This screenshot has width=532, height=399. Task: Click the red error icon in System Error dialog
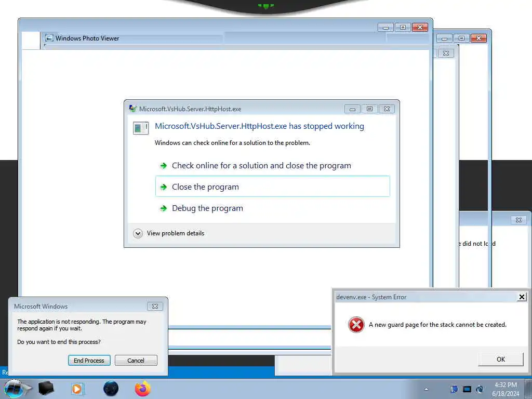coord(356,325)
